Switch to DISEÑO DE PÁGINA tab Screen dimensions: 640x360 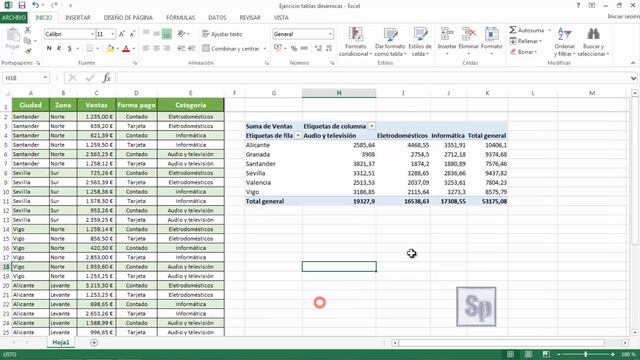[128, 18]
